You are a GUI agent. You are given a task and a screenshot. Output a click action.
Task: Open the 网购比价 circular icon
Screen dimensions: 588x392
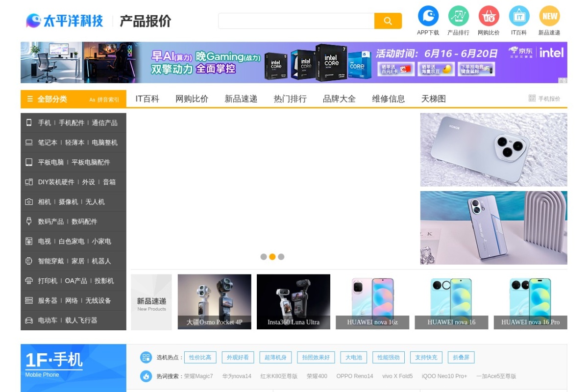pyautogui.click(x=489, y=16)
